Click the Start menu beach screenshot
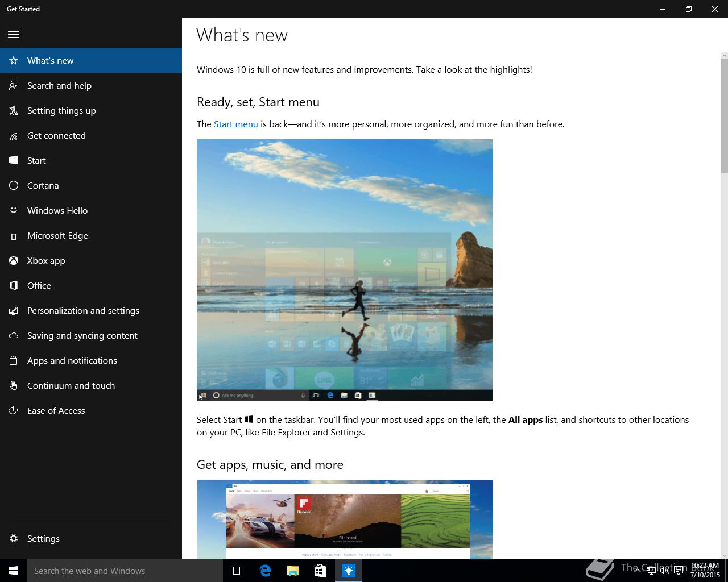This screenshot has width=728, height=582. (x=345, y=270)
